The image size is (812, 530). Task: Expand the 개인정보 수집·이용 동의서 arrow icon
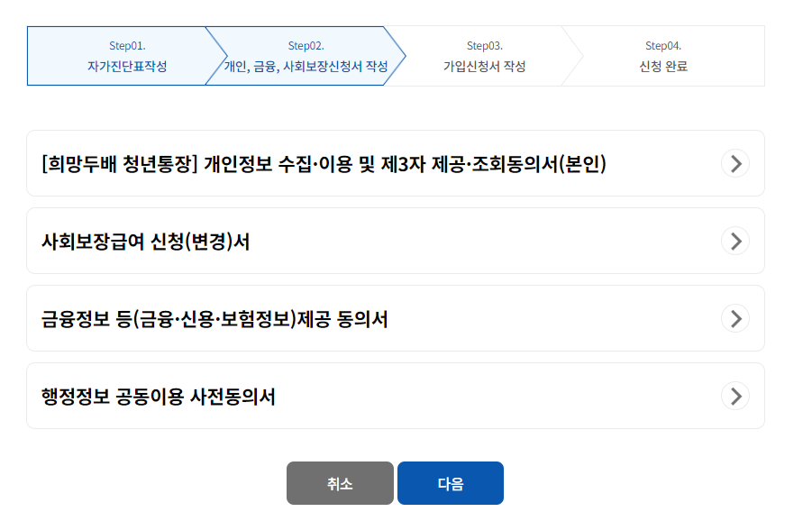(736, 163)
